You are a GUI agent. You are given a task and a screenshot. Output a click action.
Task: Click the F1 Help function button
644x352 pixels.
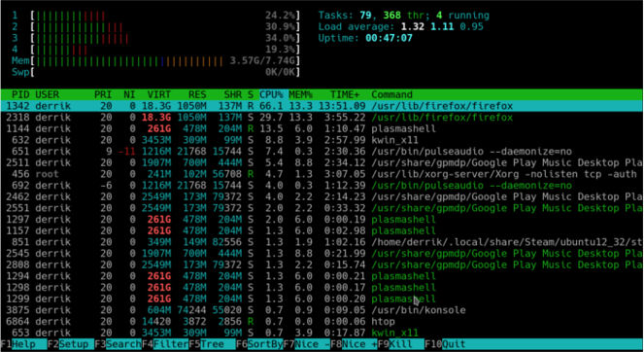coord(23,344)
